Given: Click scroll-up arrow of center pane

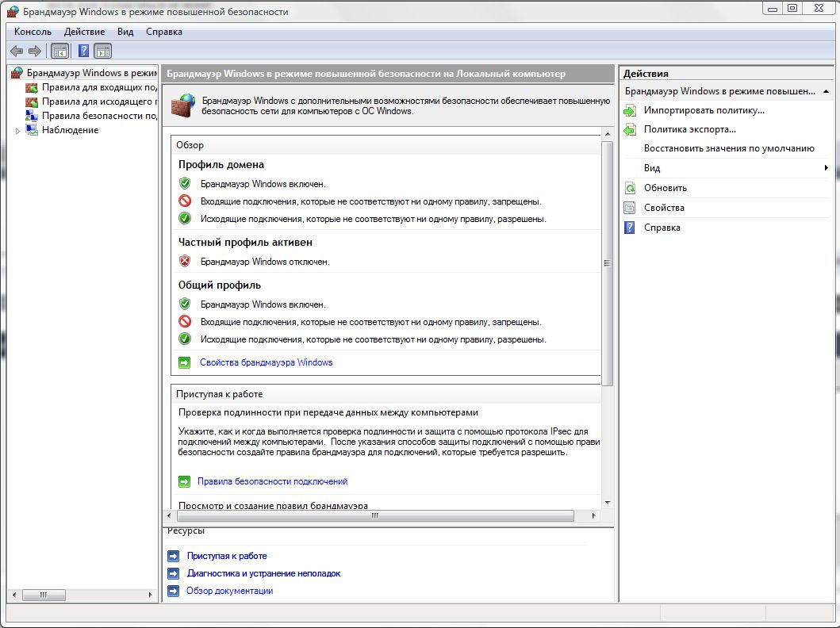Looking at the screenshot, I should 608,133.
